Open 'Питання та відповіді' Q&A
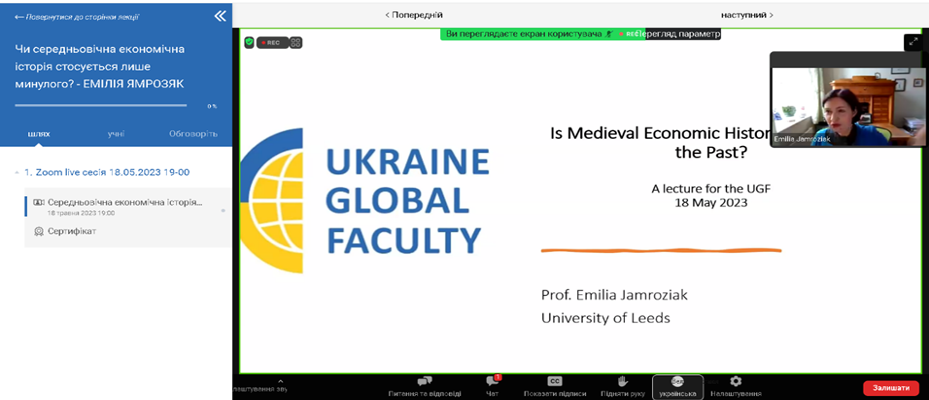 click(x=424, y=386)
